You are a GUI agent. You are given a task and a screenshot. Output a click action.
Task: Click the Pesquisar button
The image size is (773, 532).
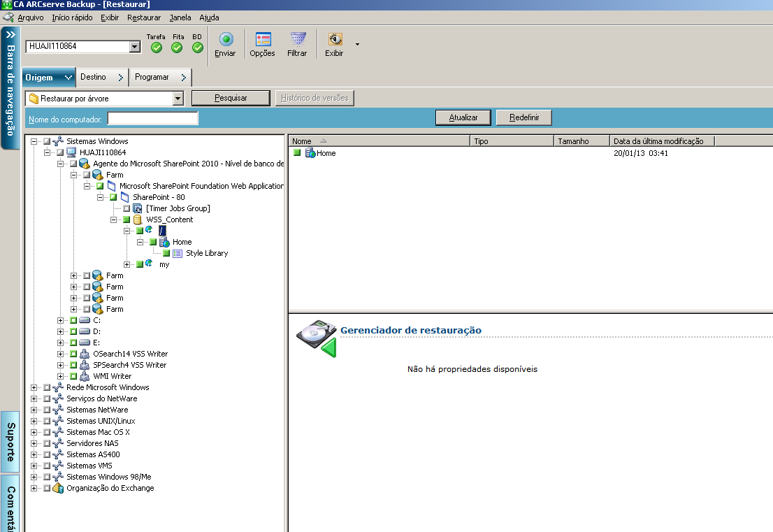pyautogui.click(x=231, y=98)
